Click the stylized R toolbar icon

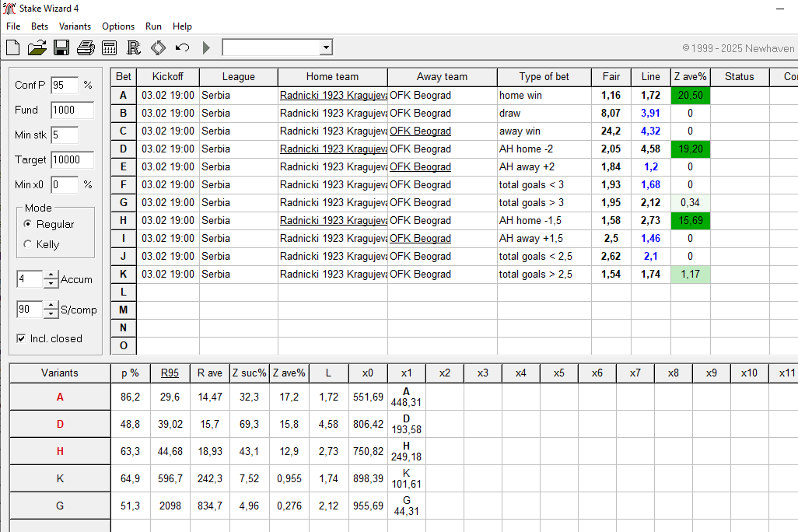(x=133, y=48)
